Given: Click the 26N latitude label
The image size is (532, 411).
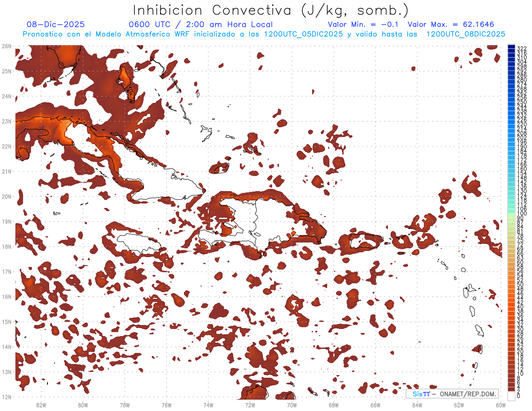Looking at the screenshot, I should point(7,46).
